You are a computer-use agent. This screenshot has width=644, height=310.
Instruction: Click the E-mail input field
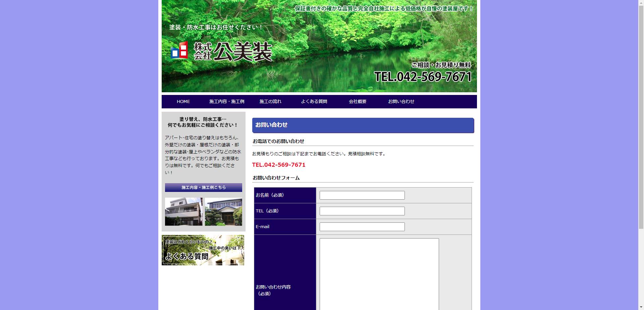(x=362, y=226)
